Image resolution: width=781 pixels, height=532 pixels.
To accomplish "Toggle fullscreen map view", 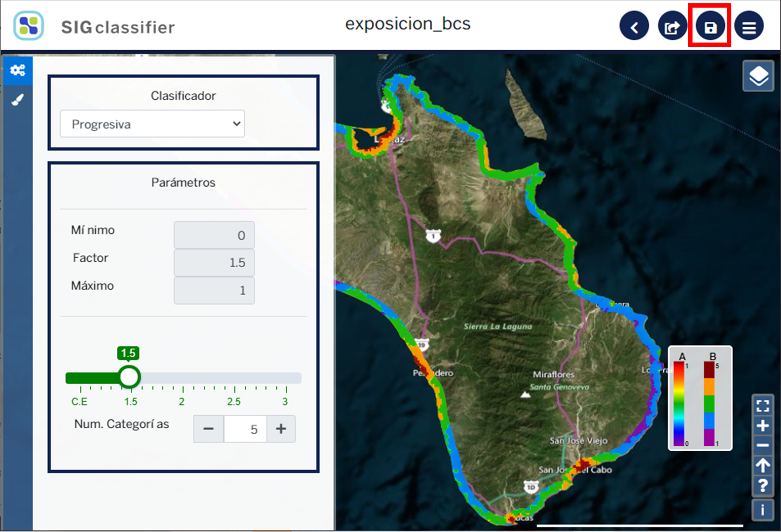I will point(762,405).
